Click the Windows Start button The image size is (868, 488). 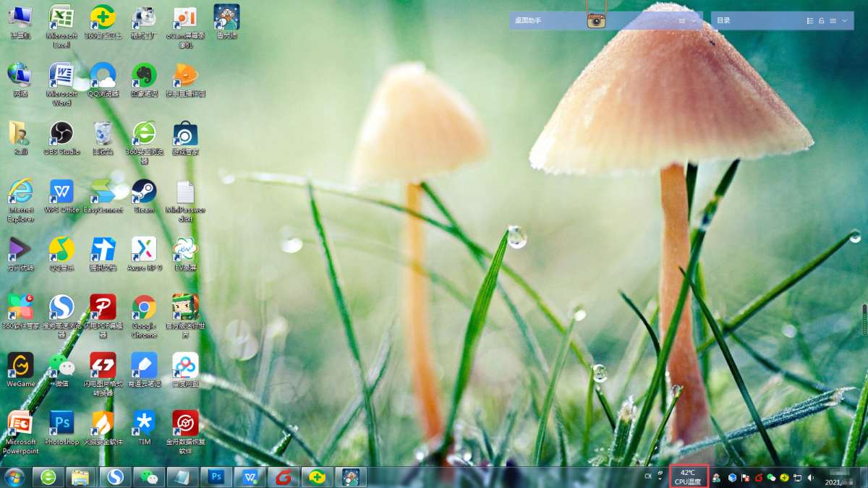point(14,477)
